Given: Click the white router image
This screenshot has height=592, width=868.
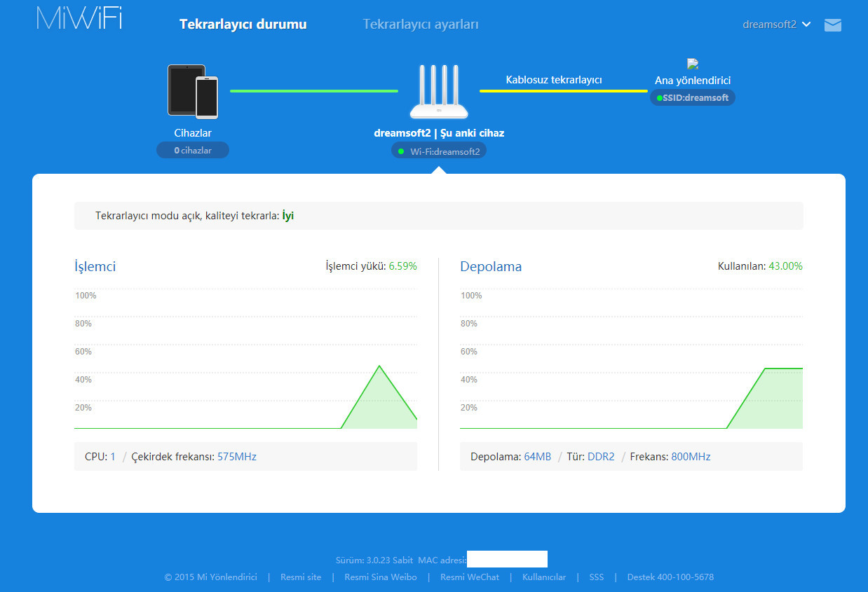Looking at the screenshot, I should coord(439,92).
